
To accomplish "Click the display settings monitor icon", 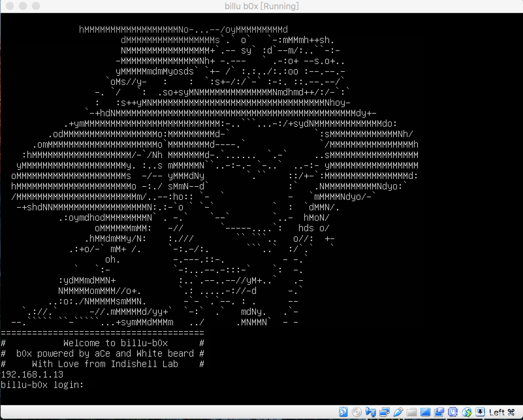I will coord(425,412).
